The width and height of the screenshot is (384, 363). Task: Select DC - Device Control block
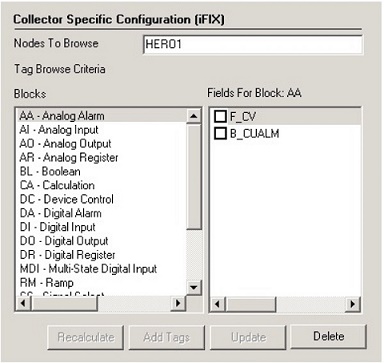[x=67, y=199]
